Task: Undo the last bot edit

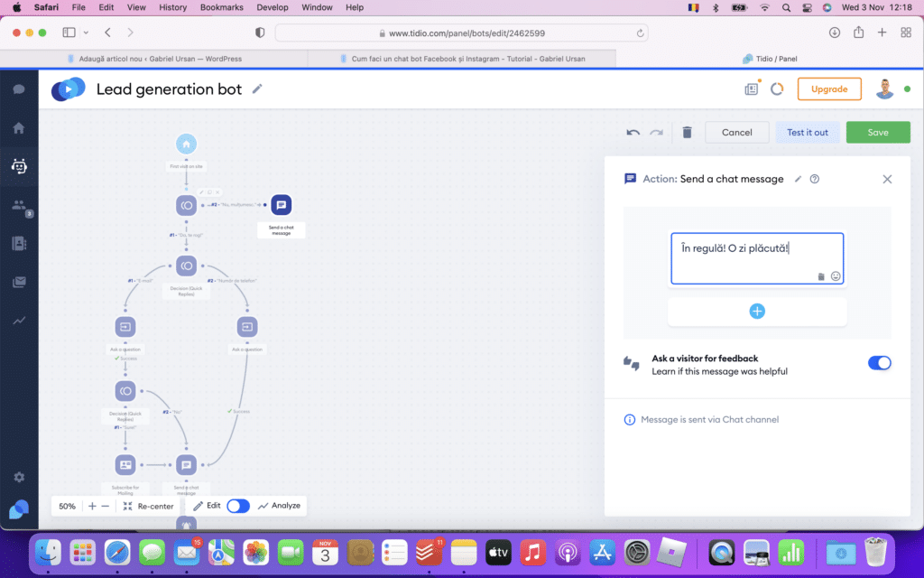Action: click(633, 133)
